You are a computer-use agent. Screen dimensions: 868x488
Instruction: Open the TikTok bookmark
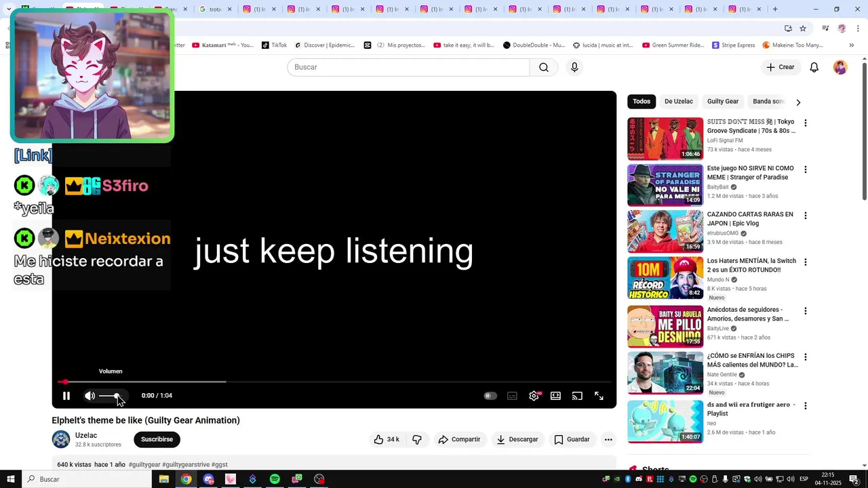(274, 45)
